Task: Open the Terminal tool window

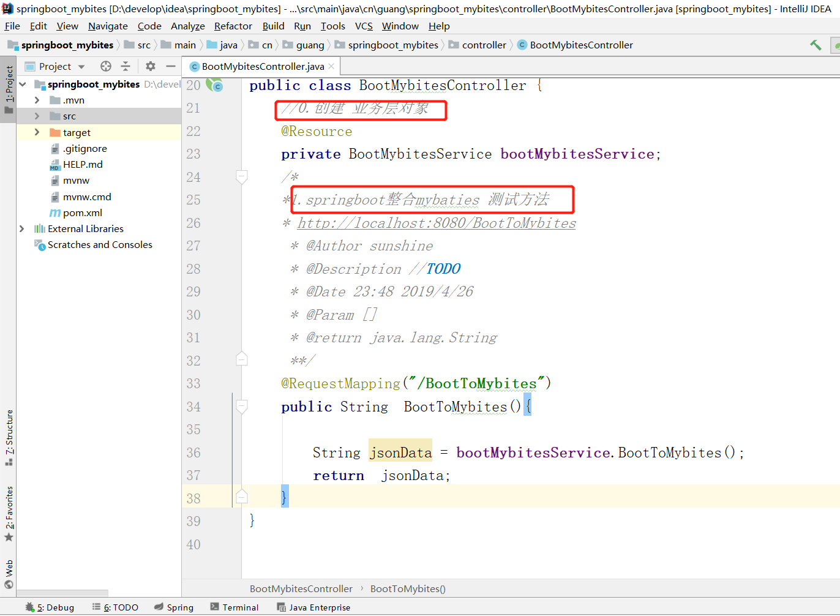Action: pos(234,607)
